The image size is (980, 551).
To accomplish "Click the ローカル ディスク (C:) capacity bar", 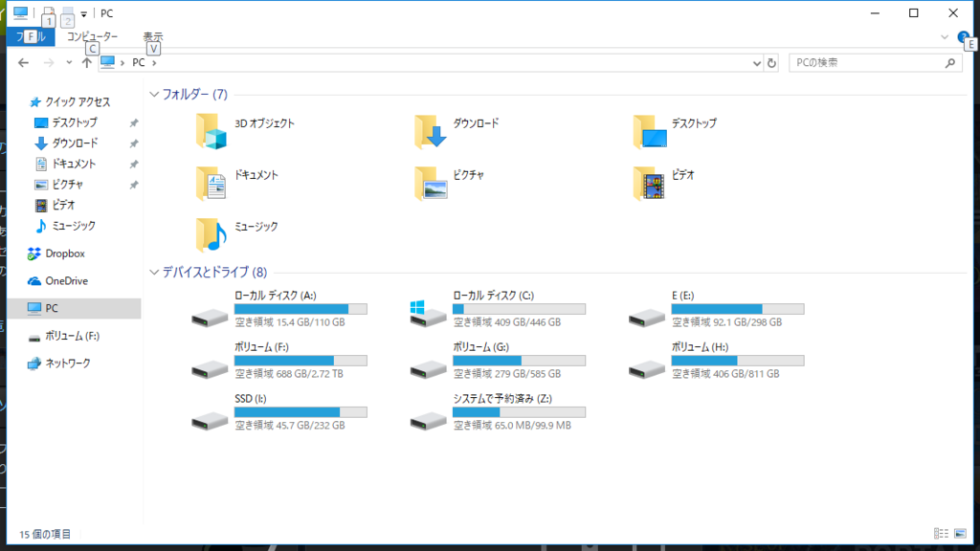I will (520, 309).
